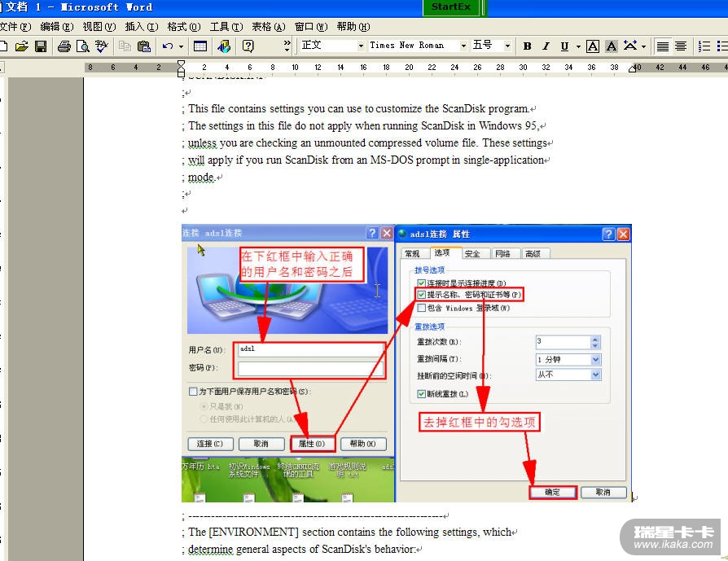Click the character scaling icon
The height and width of the screenshot is (561, 728).
pyautogui.click(x=630, y=46)
